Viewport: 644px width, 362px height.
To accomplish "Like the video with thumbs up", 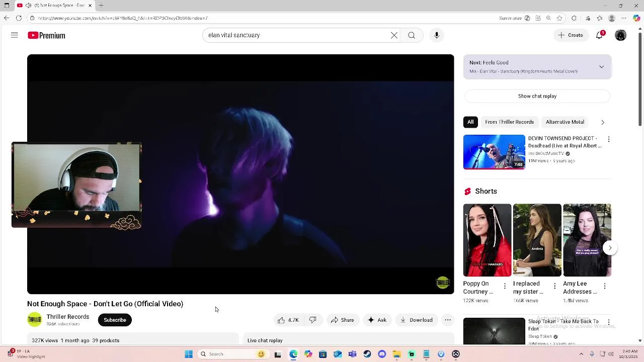I will pyautogui.click(x=288, y=320).
